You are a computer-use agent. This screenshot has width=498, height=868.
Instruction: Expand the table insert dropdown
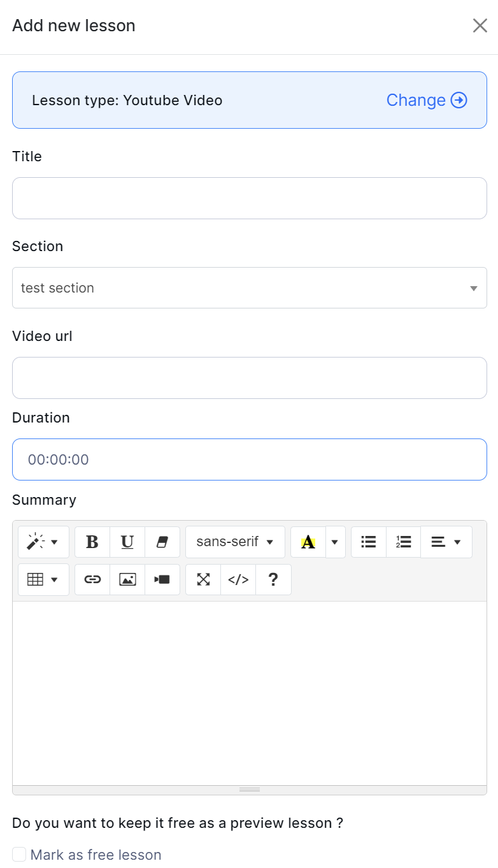43,579
